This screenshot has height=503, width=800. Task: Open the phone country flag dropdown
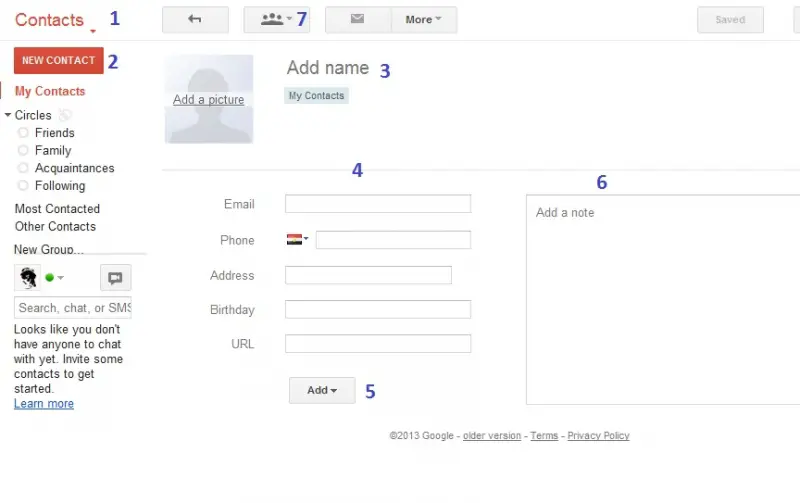pyautogui.click(x=297, y=239)
